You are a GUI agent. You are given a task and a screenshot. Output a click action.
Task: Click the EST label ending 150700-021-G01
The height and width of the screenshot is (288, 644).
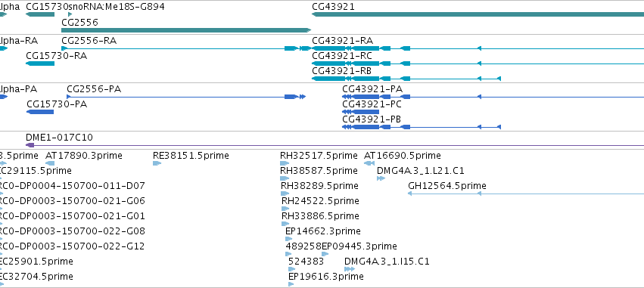click(x=73, y=215)
